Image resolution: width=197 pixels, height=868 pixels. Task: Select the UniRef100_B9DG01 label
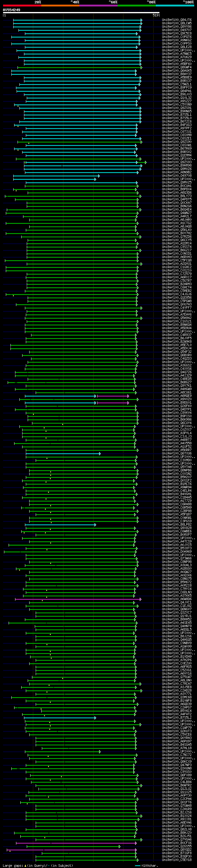click(x=177, y=402)
